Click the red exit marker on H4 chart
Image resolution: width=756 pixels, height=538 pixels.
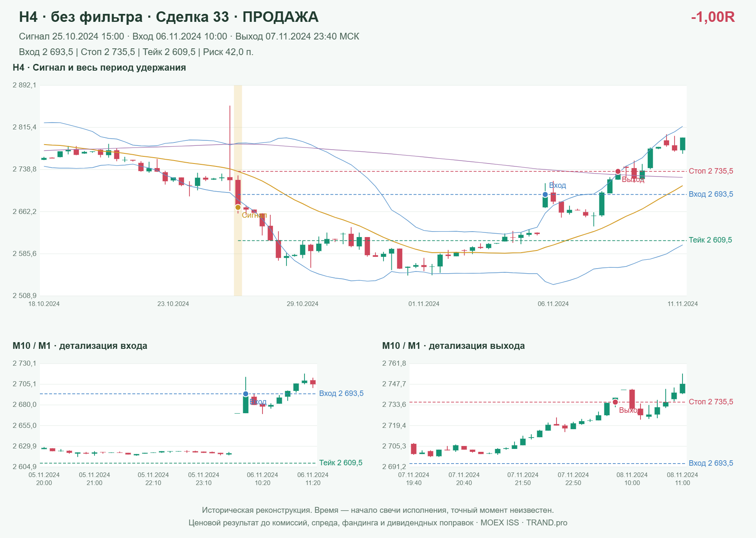(618, 171)
